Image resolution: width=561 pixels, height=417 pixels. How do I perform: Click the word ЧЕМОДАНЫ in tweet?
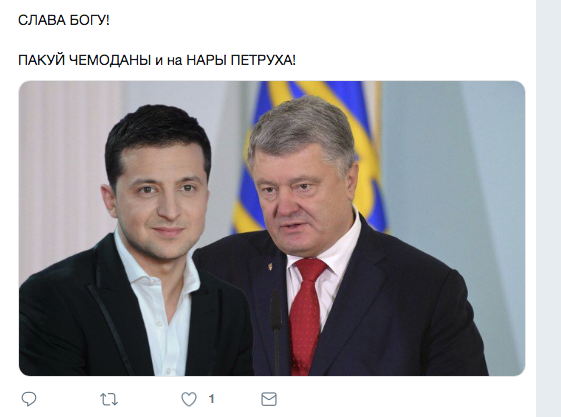click(x=109, y=60)
